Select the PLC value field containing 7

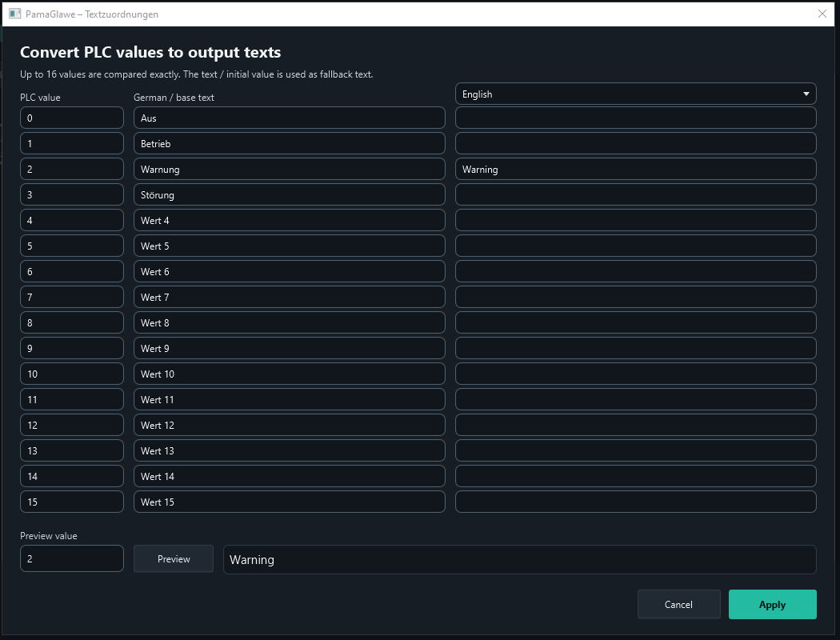(x=72, y=297)
